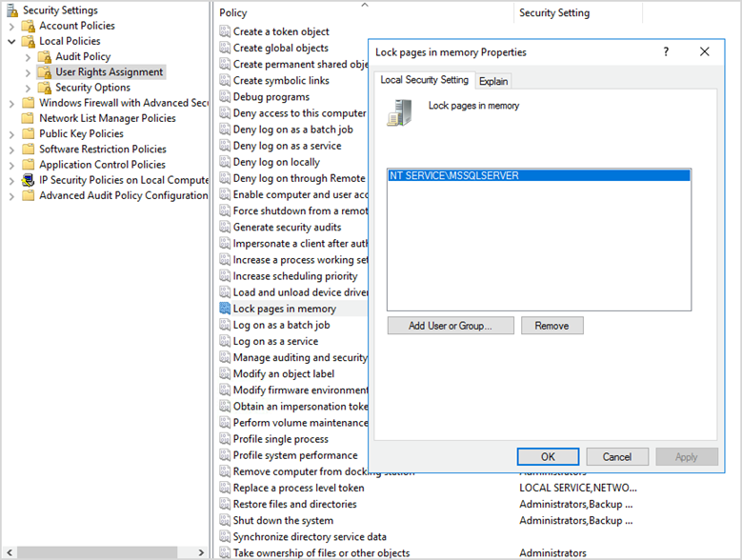This screenshot has height=560, width=742.
Task: Expand the Security Options node
Action: (x=28, y=88)
